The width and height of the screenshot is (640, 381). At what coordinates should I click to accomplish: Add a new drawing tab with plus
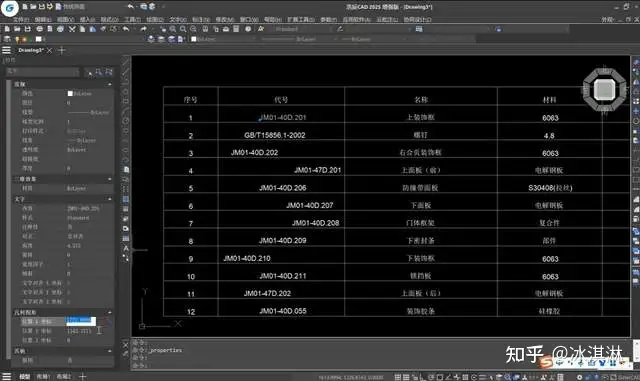click(x=62, y=50)
